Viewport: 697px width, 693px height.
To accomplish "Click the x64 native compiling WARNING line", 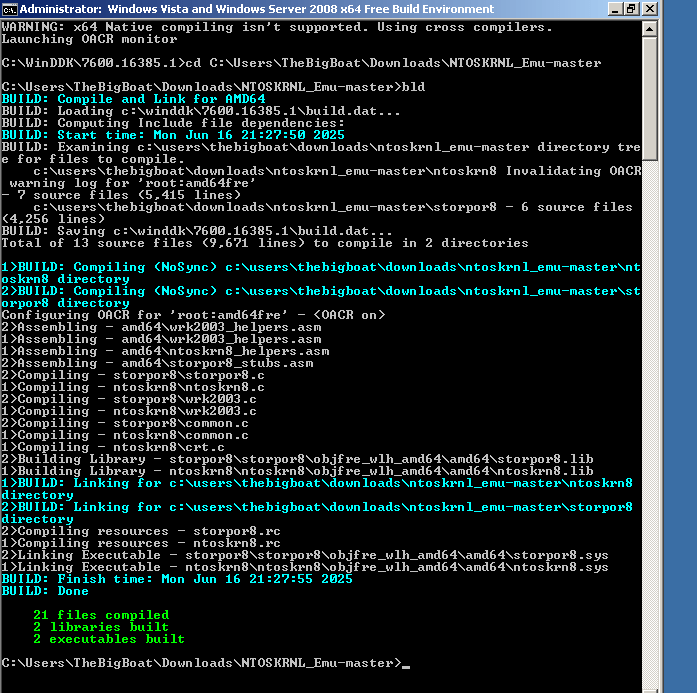I will click(x=290, y=27).
